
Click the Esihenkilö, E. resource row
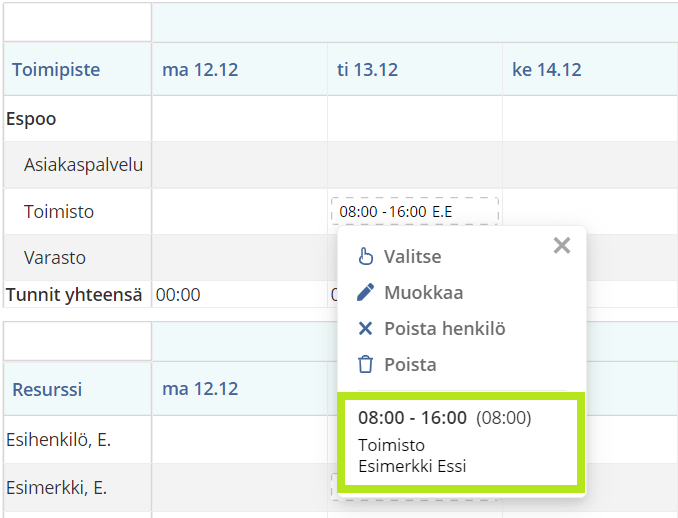pyautogui.click(x=56, y=439)
